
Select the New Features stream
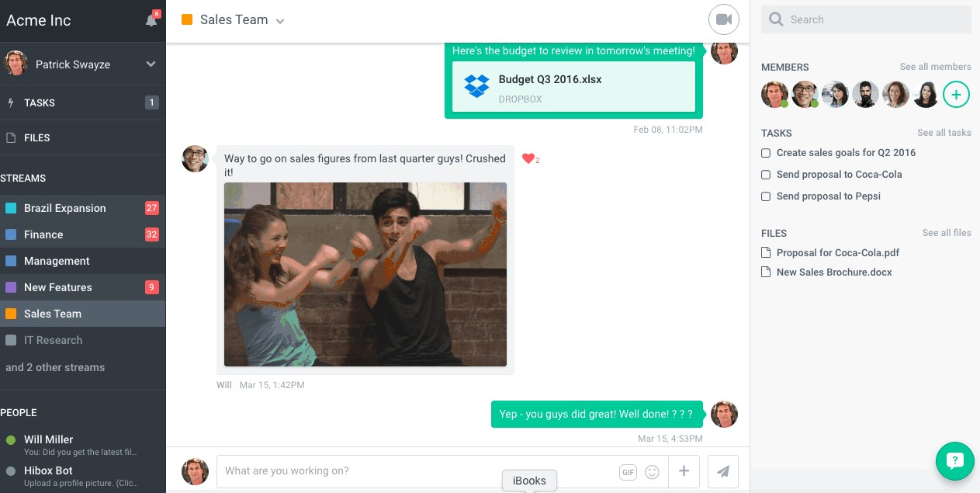pos(82,287)
